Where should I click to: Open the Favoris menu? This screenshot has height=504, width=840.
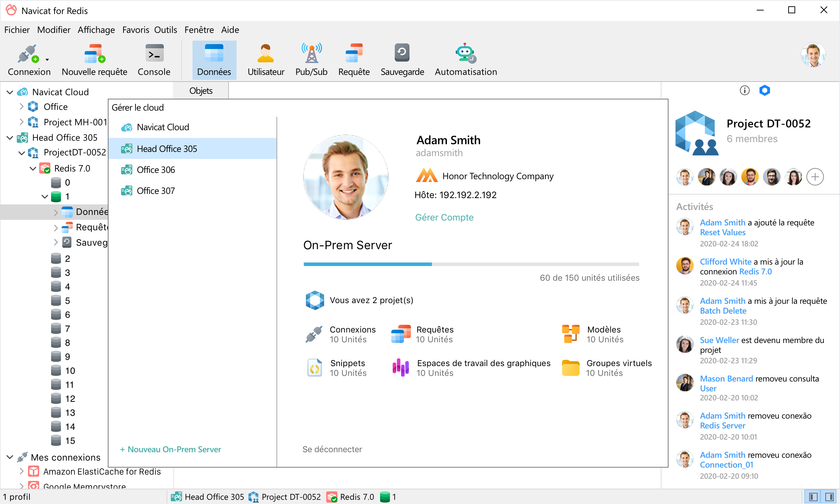pos(135,30)
